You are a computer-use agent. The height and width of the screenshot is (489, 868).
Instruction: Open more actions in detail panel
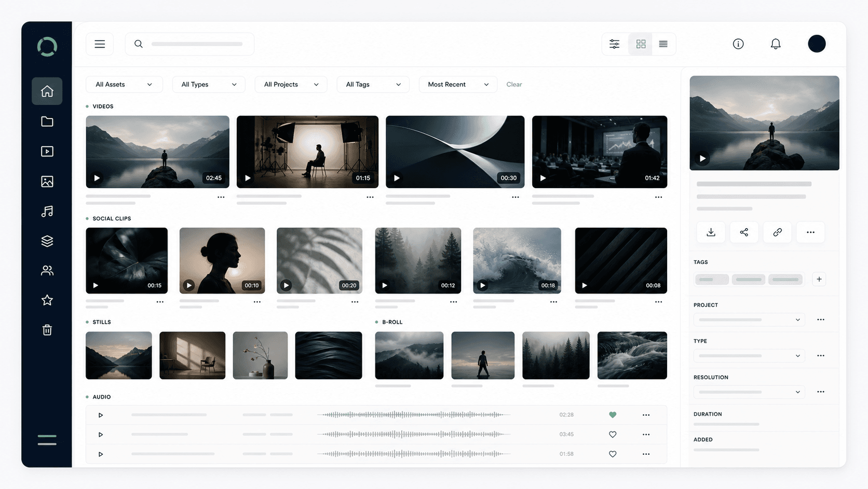(x=810, y=232)
